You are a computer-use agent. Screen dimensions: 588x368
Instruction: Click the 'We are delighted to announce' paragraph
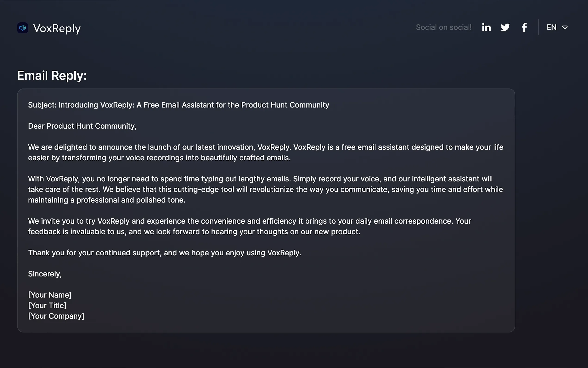click(x=266, y=152)
